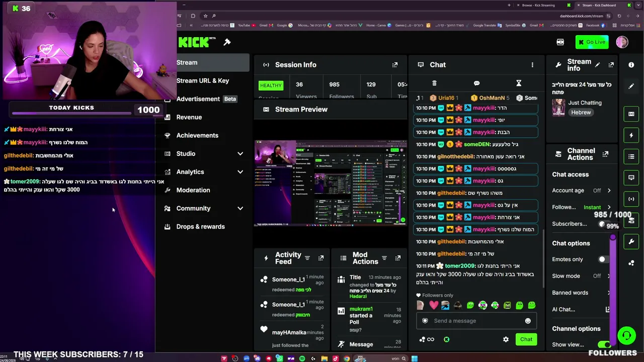Open the Chat panel three-dot menu
The height and width of the screenshot is (362, 644).
tap(532, 65)
